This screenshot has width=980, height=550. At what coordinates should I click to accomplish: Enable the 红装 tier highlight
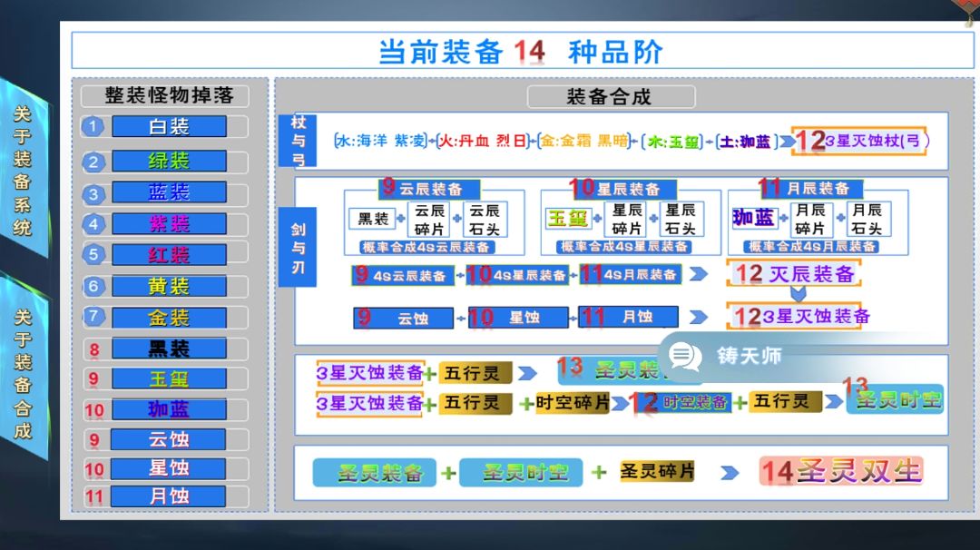[x=168, y=255]
